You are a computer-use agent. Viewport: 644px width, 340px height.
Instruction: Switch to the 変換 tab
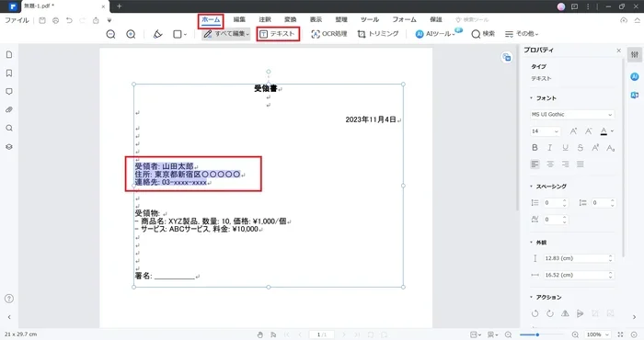tap(291, 19)
